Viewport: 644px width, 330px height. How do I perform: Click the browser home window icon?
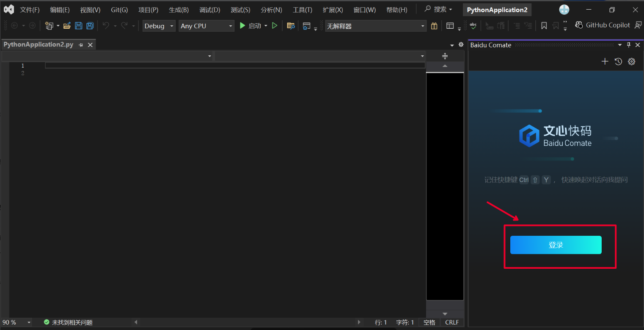pyautogui.click(x=307, y=26)
